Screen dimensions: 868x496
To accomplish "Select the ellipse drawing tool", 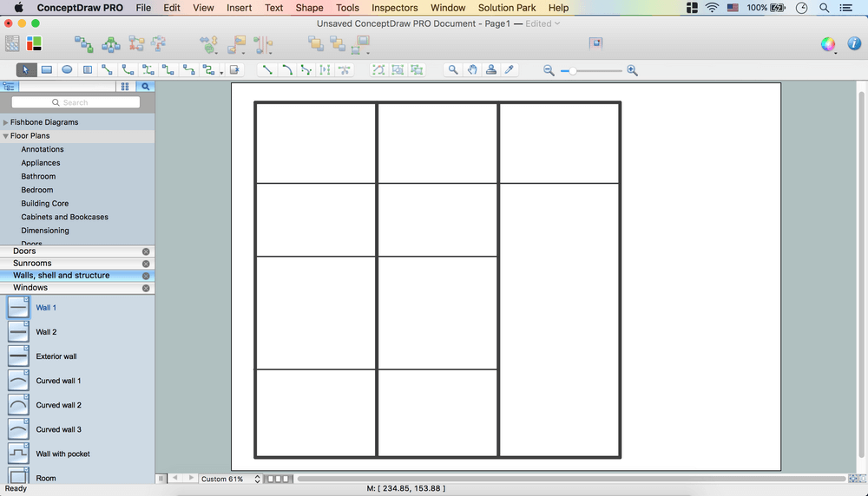I will pyautogui.click(x=67, y=70).
